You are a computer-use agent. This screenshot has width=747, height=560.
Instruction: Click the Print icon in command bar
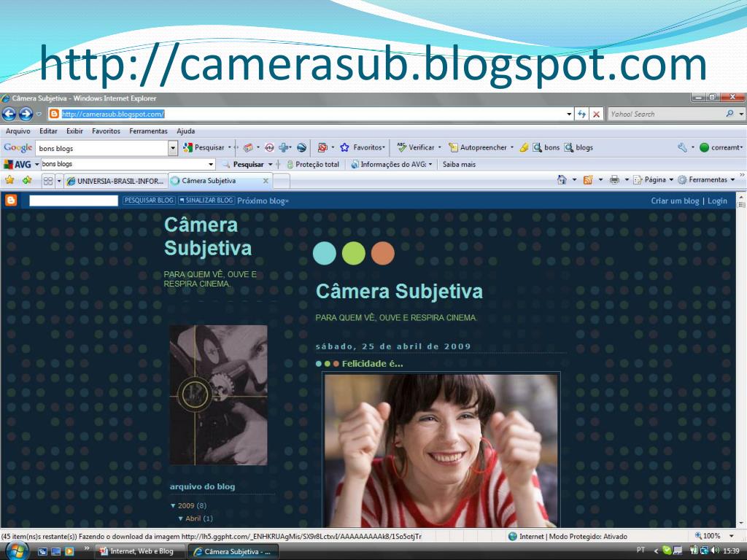(x=614, y=179)
